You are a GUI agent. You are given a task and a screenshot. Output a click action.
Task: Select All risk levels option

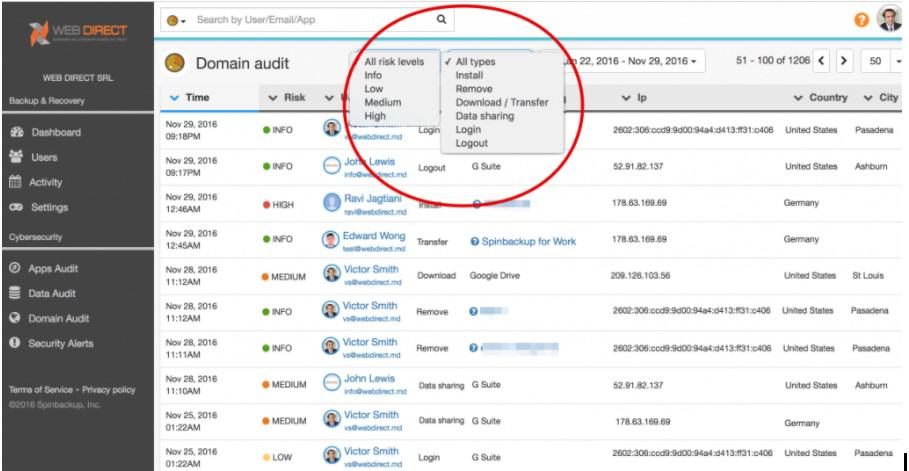coord(394,61)
